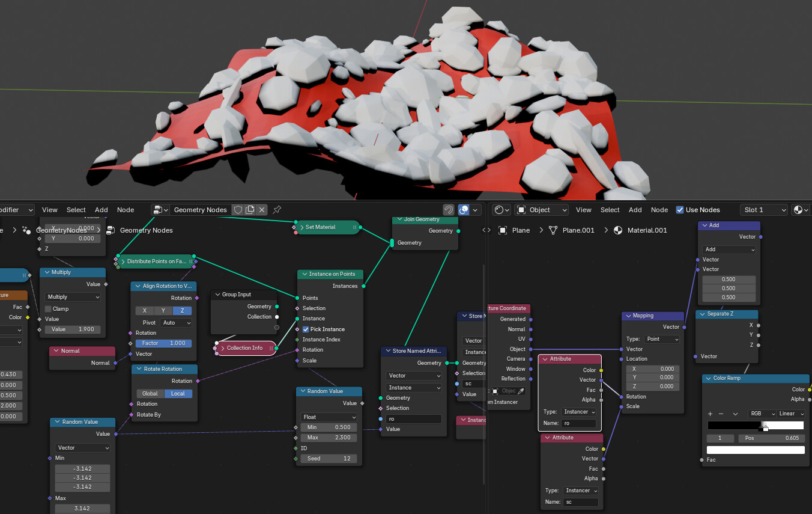
Task: Enable Clamp on the Multiply node
Action: (49, 309)
